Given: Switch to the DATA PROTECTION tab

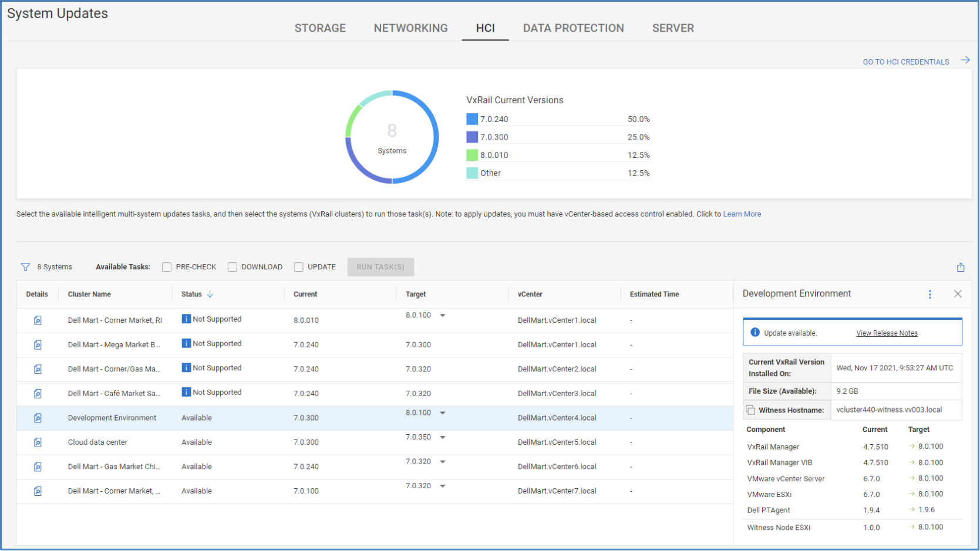Looking at the screenshot, I should tap(573, 28).
